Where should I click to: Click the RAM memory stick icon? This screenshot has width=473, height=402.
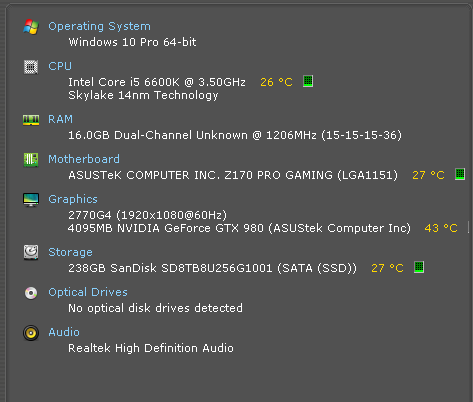tap(31, 120)
